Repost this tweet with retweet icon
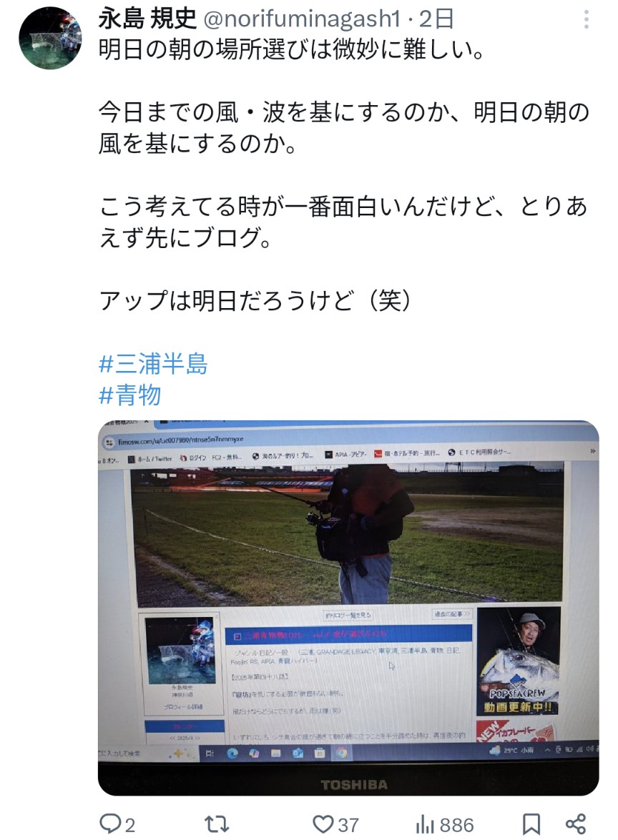618x840 pixels. pyautogui.click(x=217, y=824)
